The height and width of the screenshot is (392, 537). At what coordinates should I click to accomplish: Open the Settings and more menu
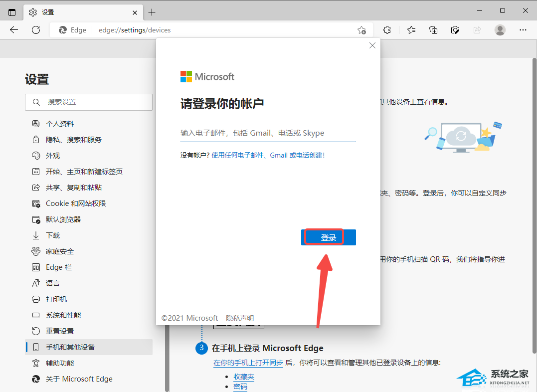point(523,30)
